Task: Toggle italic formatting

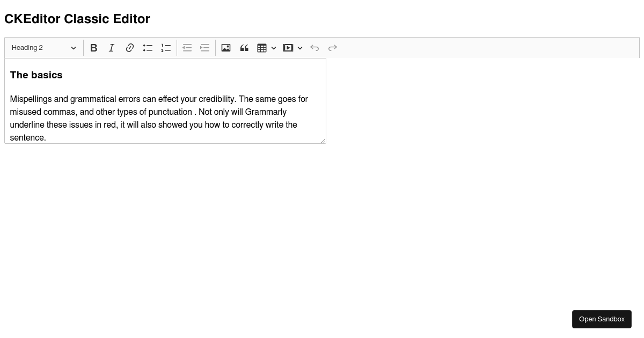Action: (x=112, y=48)
